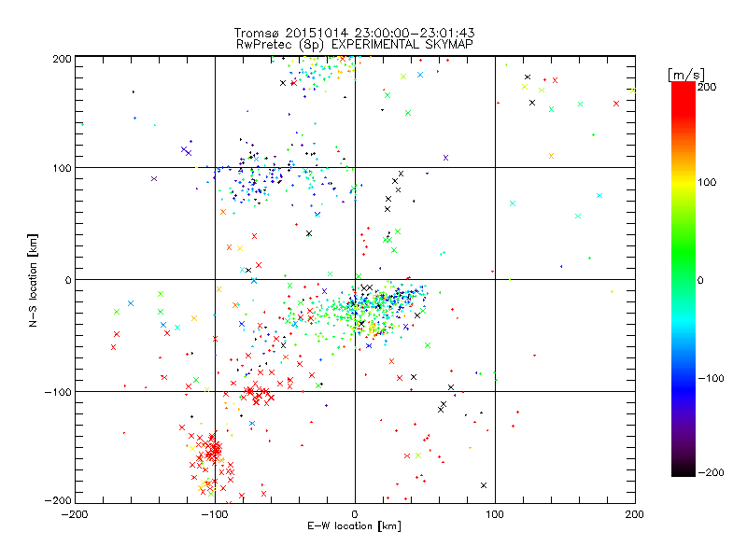747x560 pixels.
Task: Click the x-axis tick label '200'
Action: 635,514
